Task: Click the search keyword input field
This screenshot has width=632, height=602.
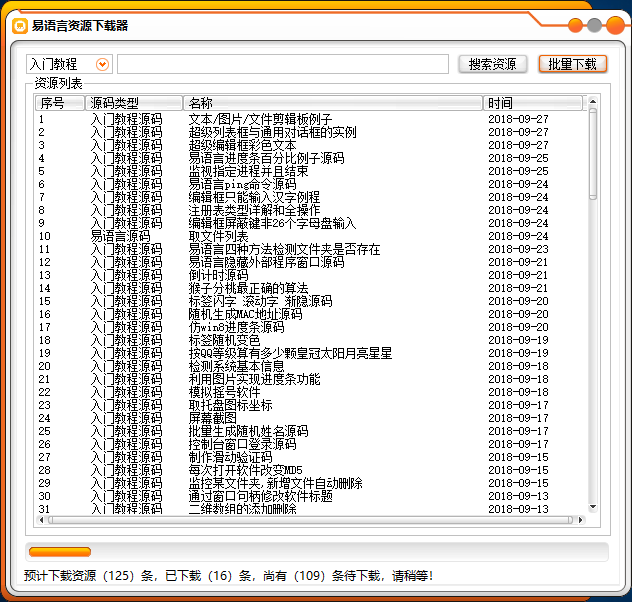Action: (x=282, y=64)
